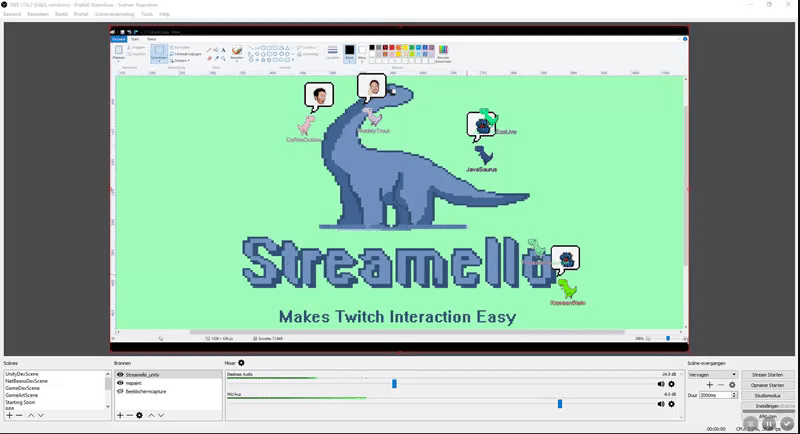Open the Profiel menu

point(81,14)
